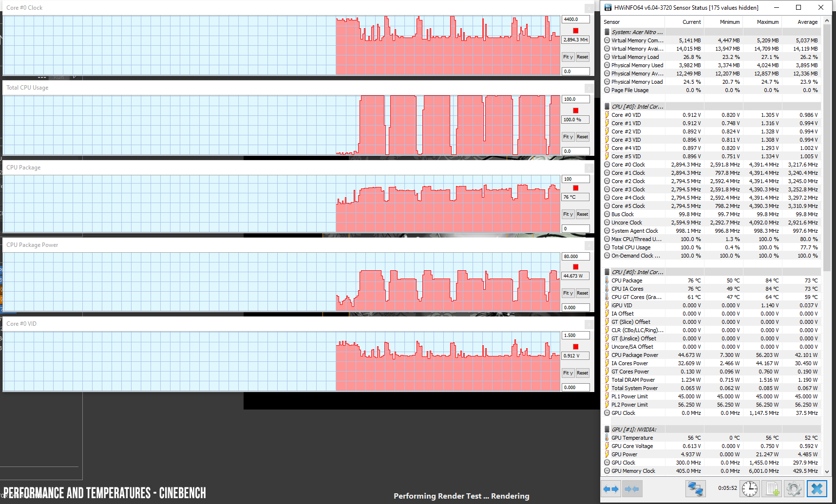Click the 4400.0 maximum field in Core #0 Clock graph
Screen dimensions: 836x504
point(576,19)
